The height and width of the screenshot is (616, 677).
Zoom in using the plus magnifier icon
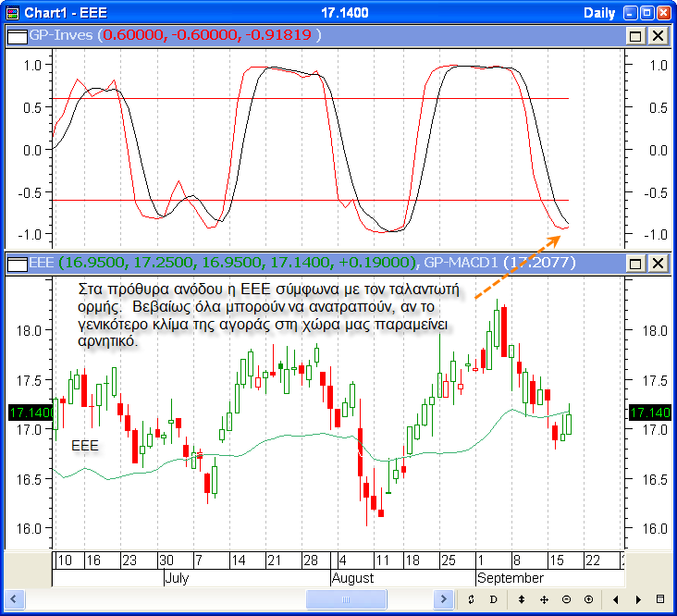(589, 599)
